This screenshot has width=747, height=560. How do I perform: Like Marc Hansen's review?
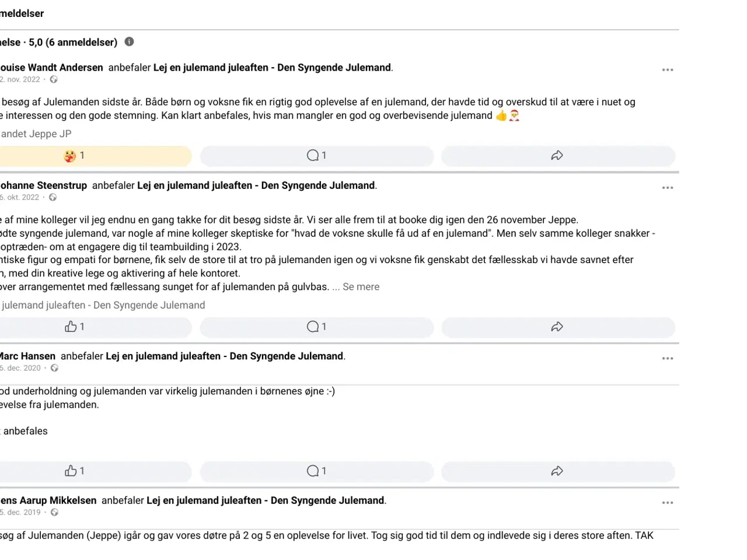(x=75, y=471)
